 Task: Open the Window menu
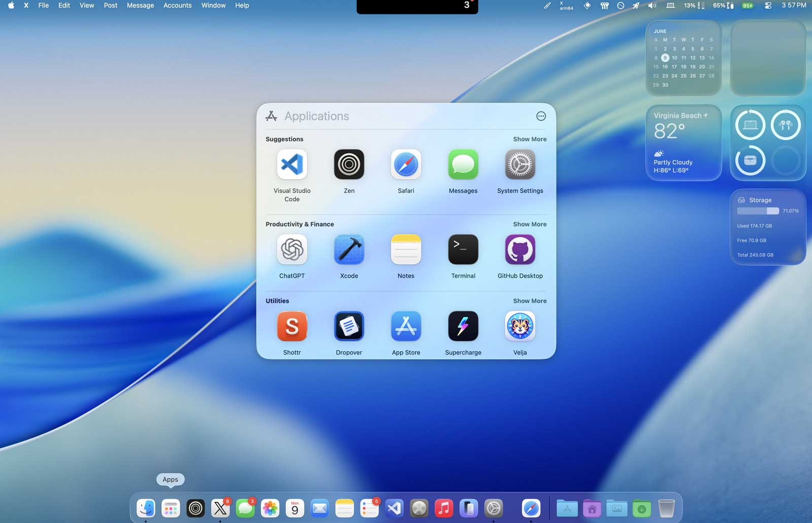(213, 6)
